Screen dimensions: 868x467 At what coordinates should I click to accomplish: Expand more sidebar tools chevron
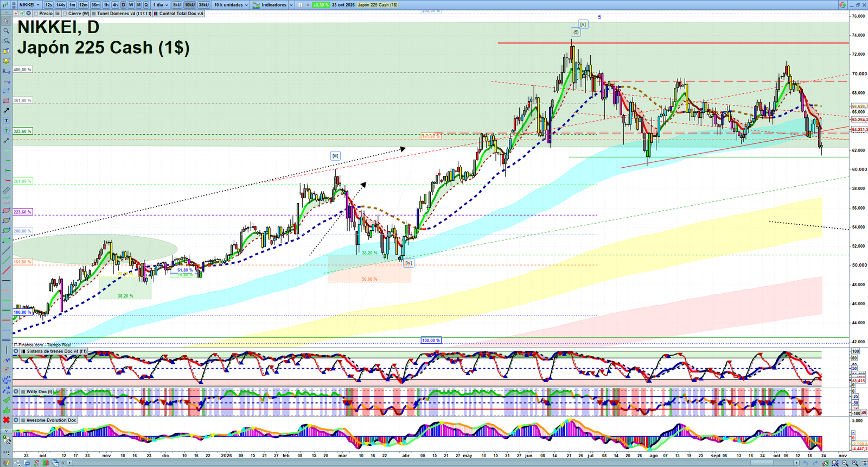pyautogui.click(x=6, y=431)
